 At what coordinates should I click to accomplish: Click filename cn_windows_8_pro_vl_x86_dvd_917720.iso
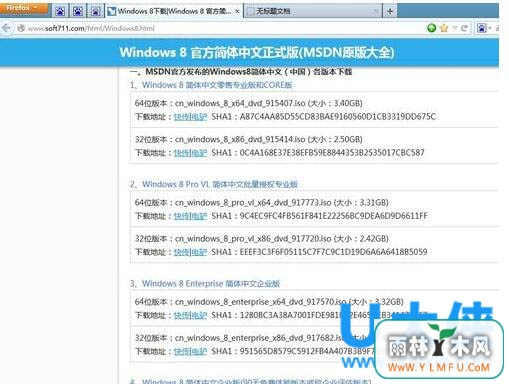coord(253,239)
